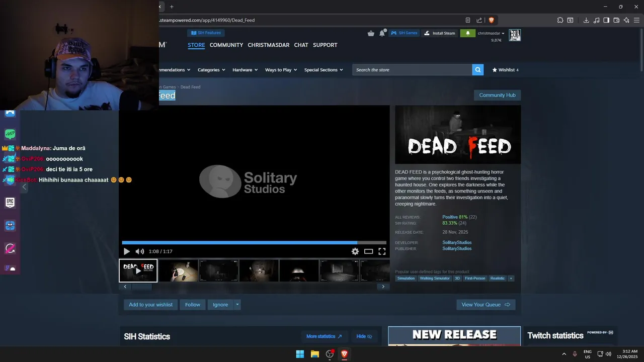Click the Install Steam button
Image resolution: width=644 pixels, height=362 pixels.
(x=439, y=33)
